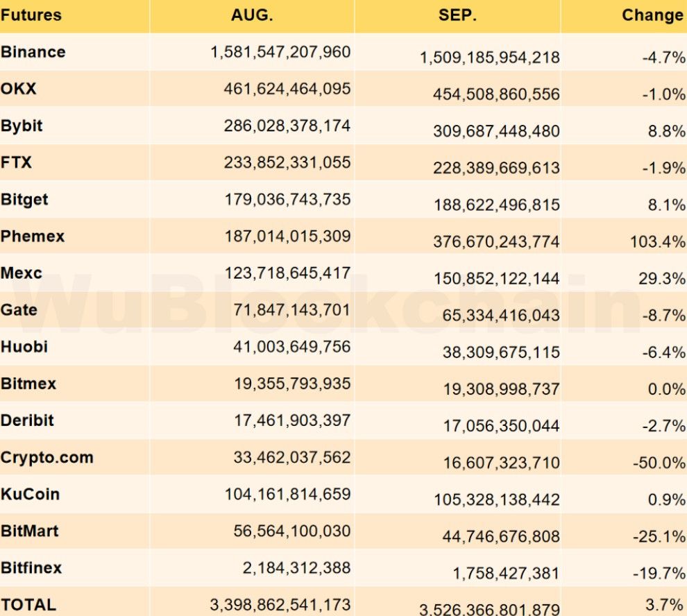Select FTX August volume 233,852,331,055
The height and width of the screenshot is (616, 687).
tap(287, 162)
